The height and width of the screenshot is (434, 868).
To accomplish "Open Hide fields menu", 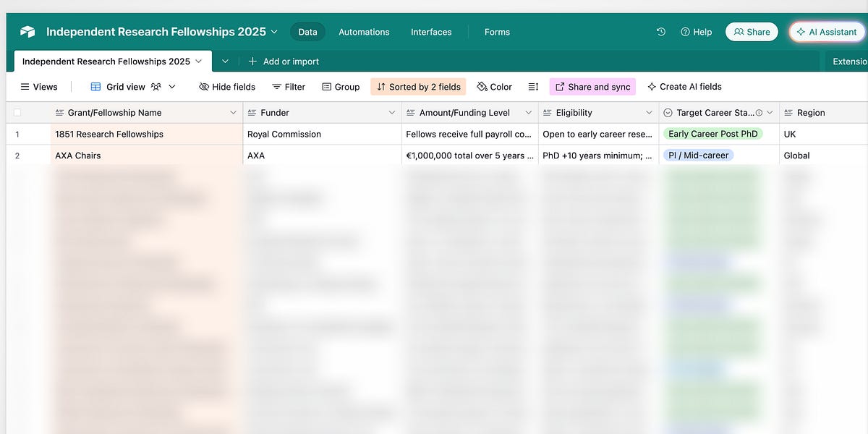I will 227,87.
